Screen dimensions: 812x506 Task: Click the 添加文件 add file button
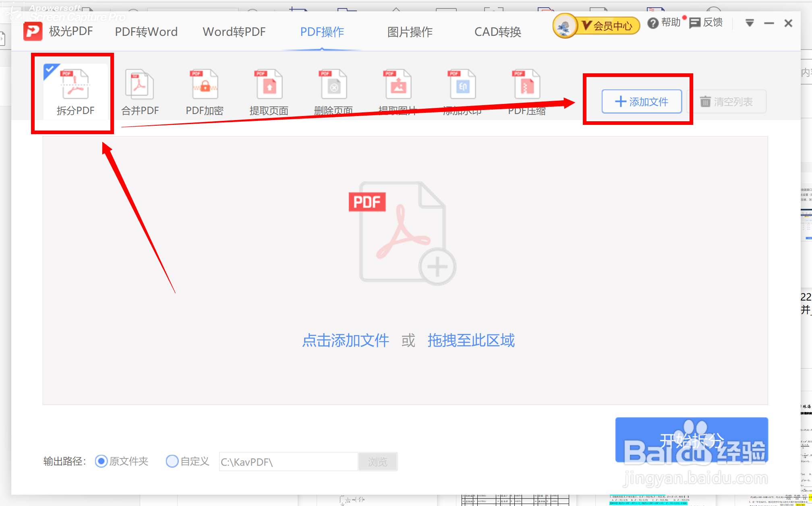tap(642, 102)
